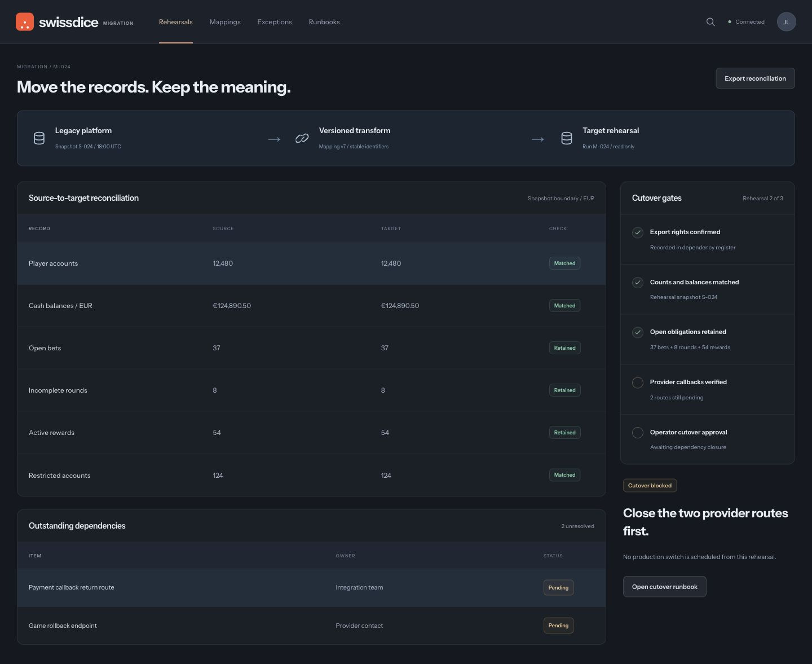Open the search magnifier icon
812x664 pixels.
710,22
